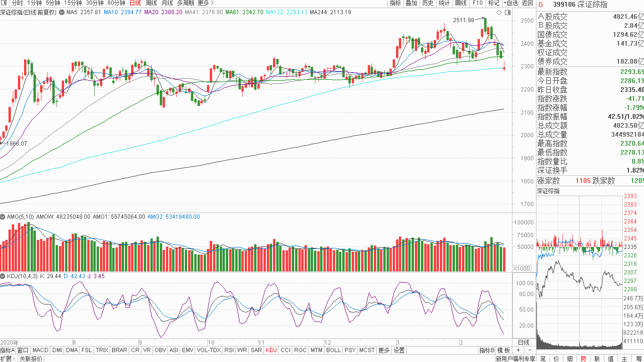Open the 指标 menu in the top toolbar
The image size is (644, 362).
(x=395, y=3)
